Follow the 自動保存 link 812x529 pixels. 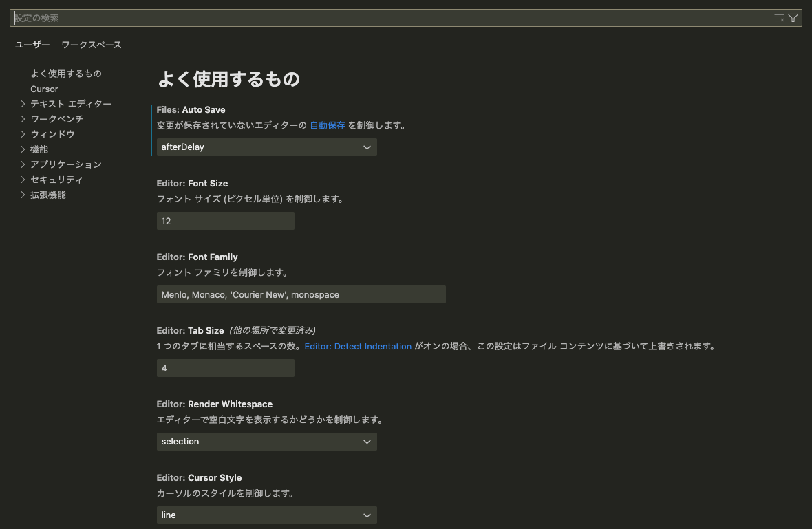(x=328, y=126)
